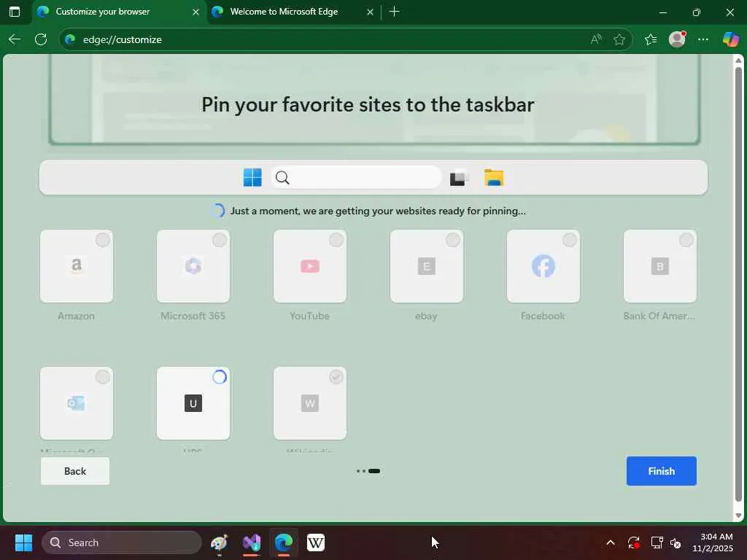The height and width of the screenshot is (560, 747).
Task: Select the Microsoft 365 site tile
Action: click(x=193, y=266)
